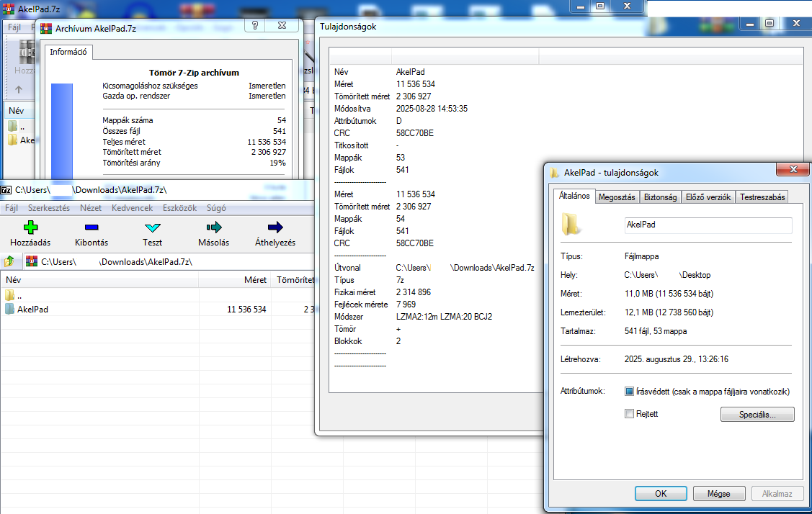Click the WinRAR icon in the AkelPad.7z title bar
Viewport: 812px width, 514px height.
coord(9,9)
